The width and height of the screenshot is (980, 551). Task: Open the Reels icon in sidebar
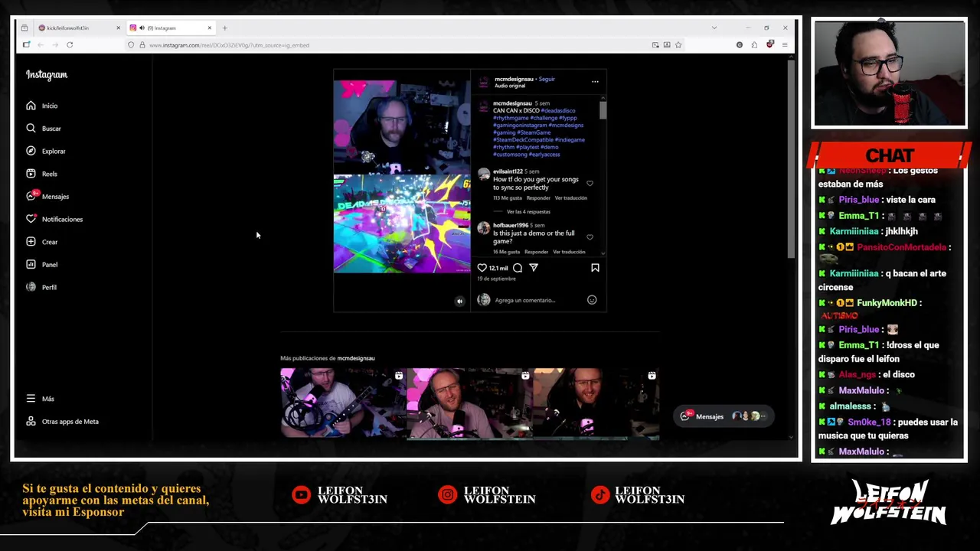pos(31,174)
